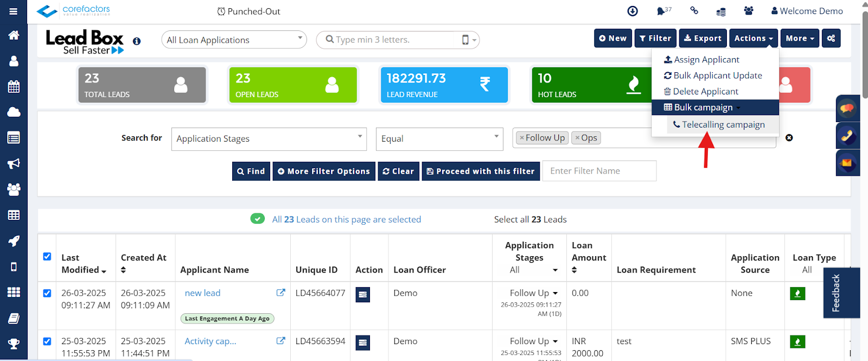Open the phone call side widget
Image resolution: width=868 pixels, height=361 pixels.
click(847, 136)
